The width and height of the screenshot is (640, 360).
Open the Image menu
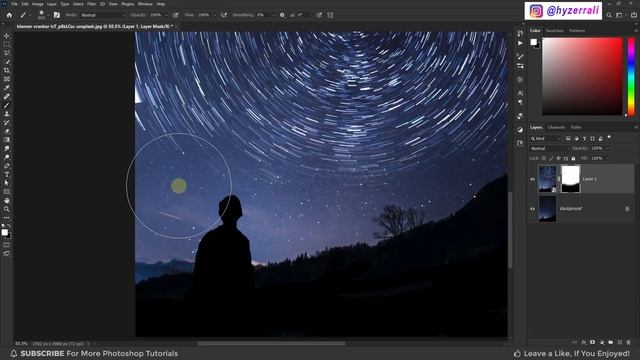38,4
